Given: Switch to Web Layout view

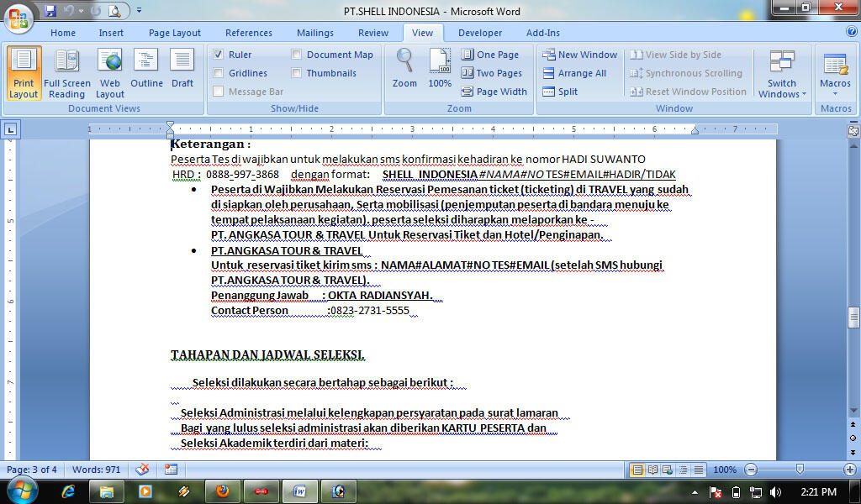Looking at the screenshot, I should (x=110, y=73).
